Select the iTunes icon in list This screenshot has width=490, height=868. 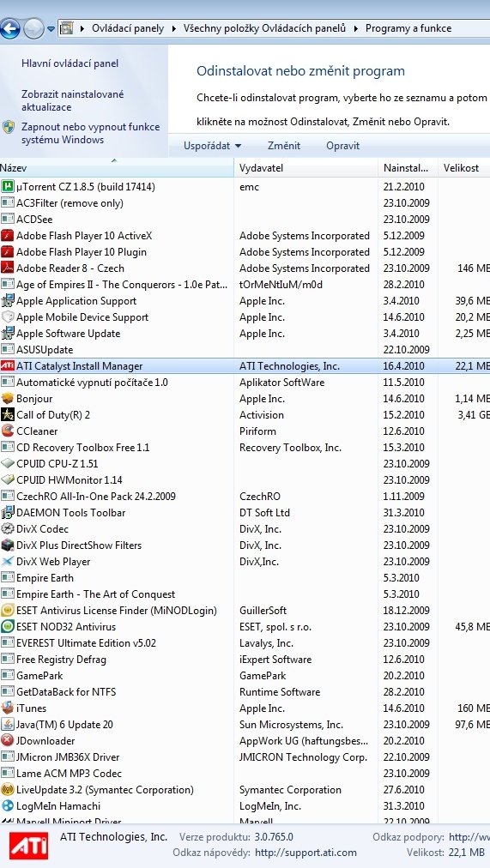tap(7, 708)
